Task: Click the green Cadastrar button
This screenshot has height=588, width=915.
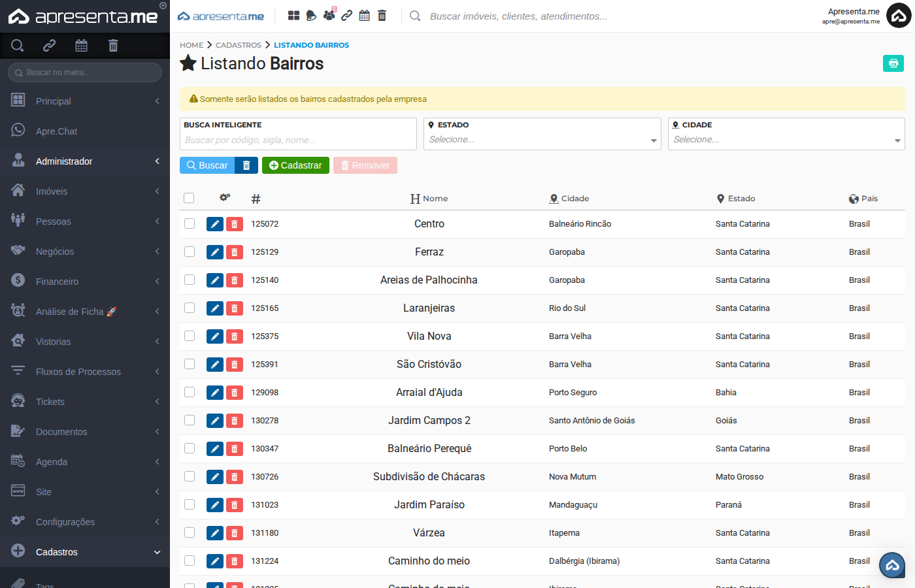Action: coord(295,165)
